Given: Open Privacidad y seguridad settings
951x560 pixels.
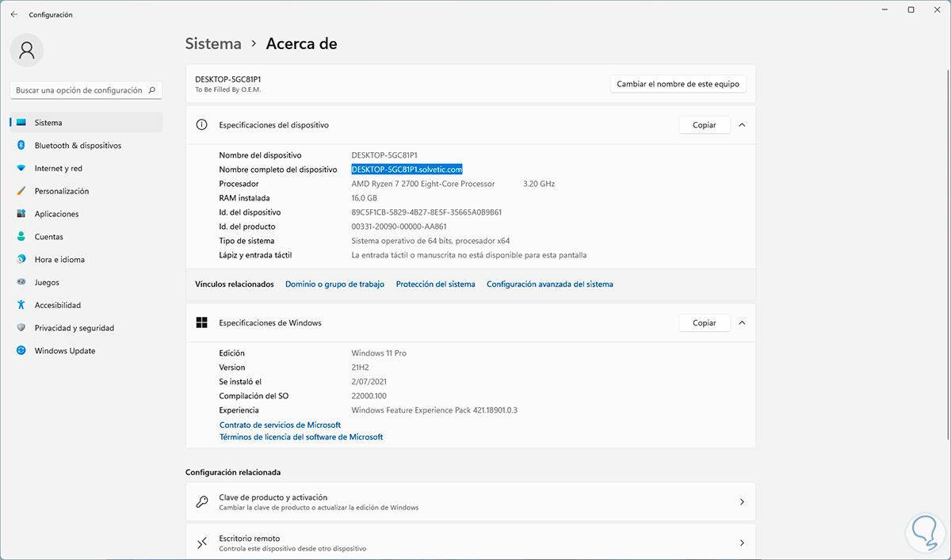Looking at the screenshot, I should pos(74,328).
